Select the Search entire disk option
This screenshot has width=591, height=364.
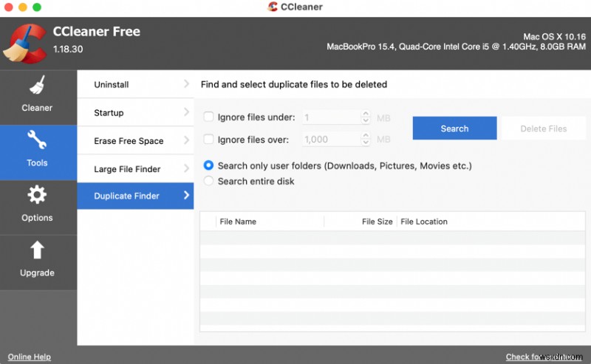click(x=208, y=181)
